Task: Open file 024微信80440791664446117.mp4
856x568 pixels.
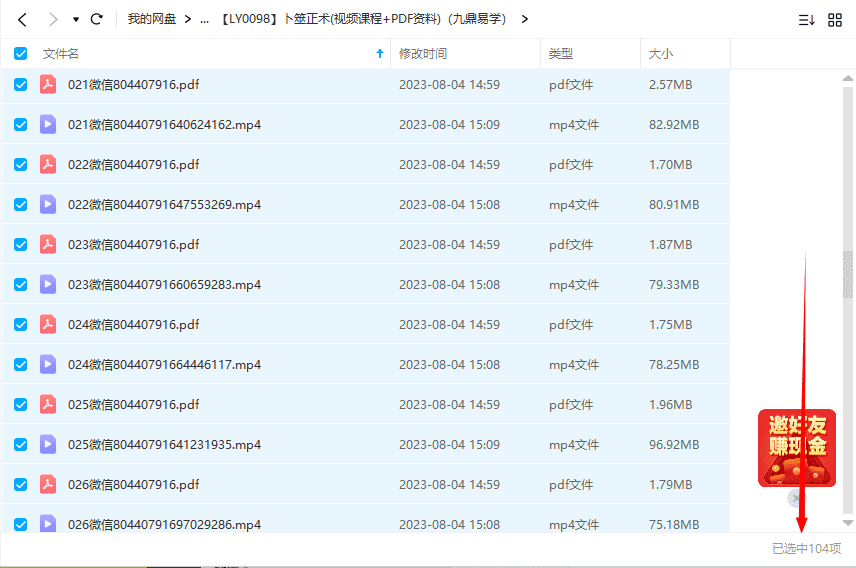Action: 164,365
